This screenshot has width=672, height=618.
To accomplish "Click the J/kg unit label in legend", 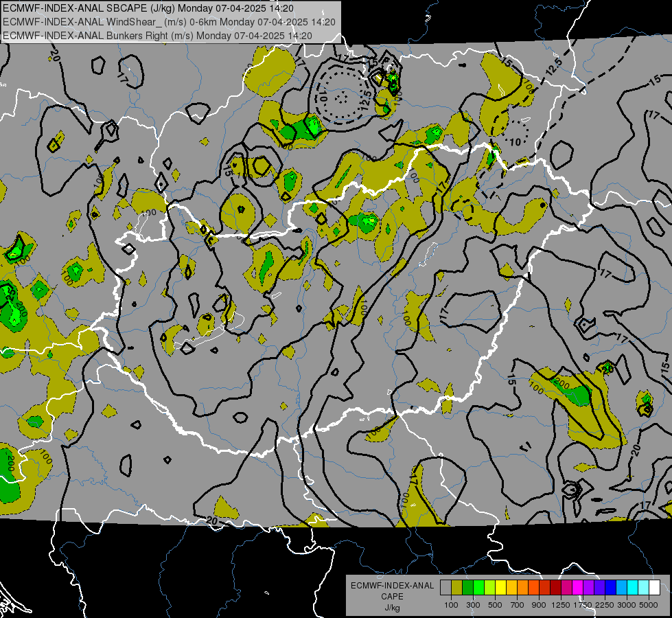I will (392, 608).
